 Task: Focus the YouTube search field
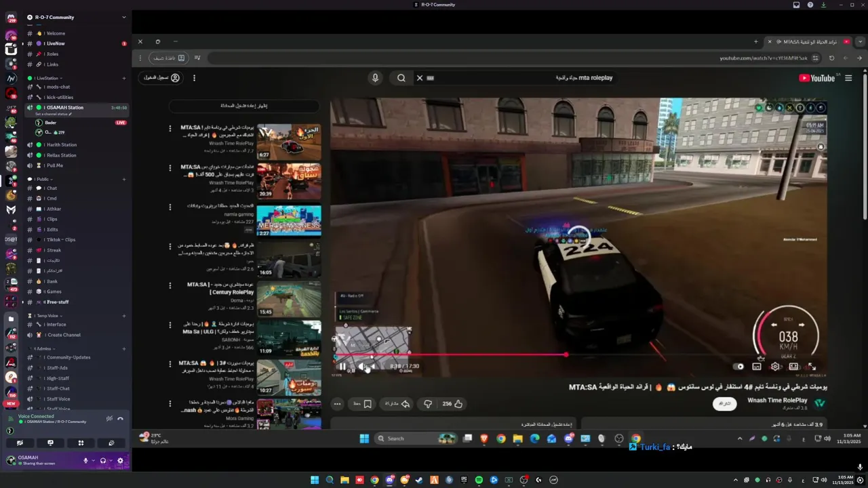pyautogui.click(x=522, y=78)
